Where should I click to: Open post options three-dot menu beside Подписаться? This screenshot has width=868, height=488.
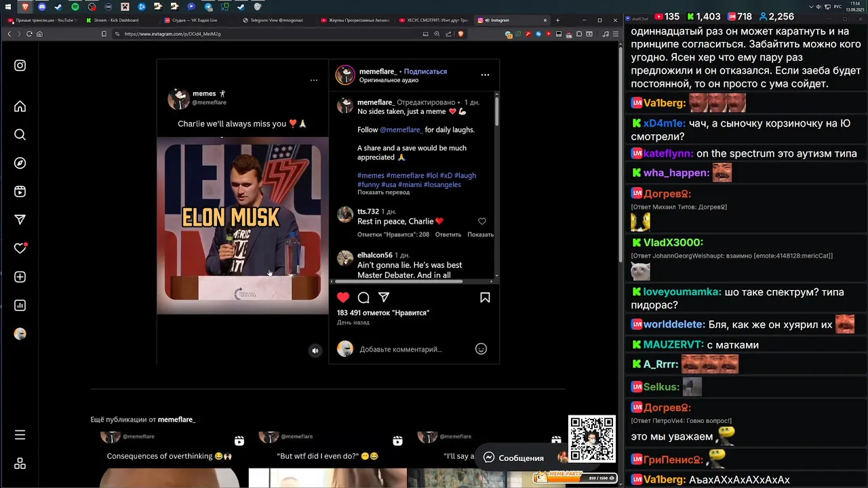coord(485,75)
